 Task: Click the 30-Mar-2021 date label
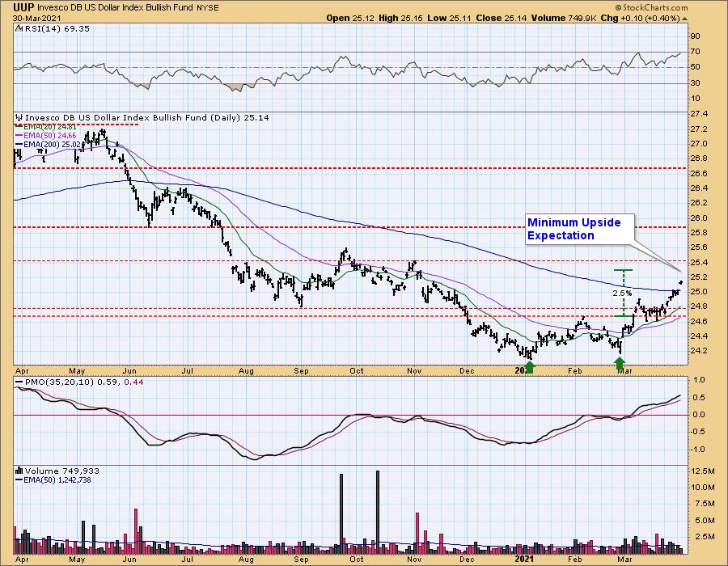click(35, 18)
